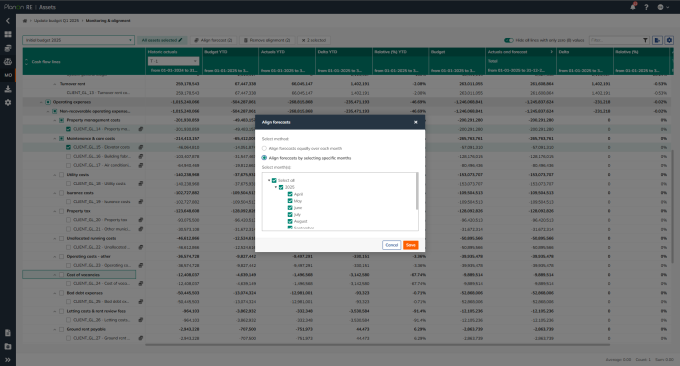This screenshot has height=366, width=680.
Task: Open the settings gear in the sidebar
Action: (x=8, y=103)
